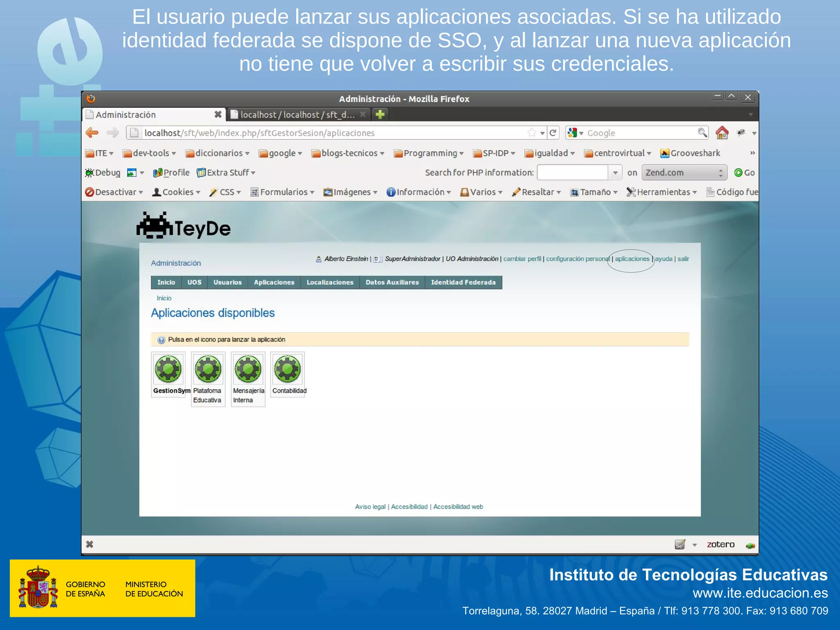Image resolution: width=840 pixels, height=630 pixels.
Task: Launch the Contabilidad application icon
Action: (287, 369)
